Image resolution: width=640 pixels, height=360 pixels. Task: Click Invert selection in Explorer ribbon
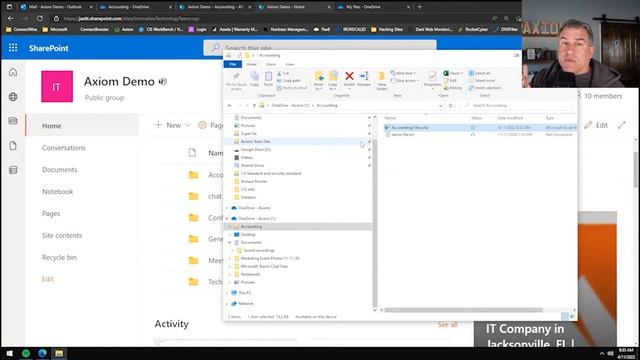(x=485, y=88)
